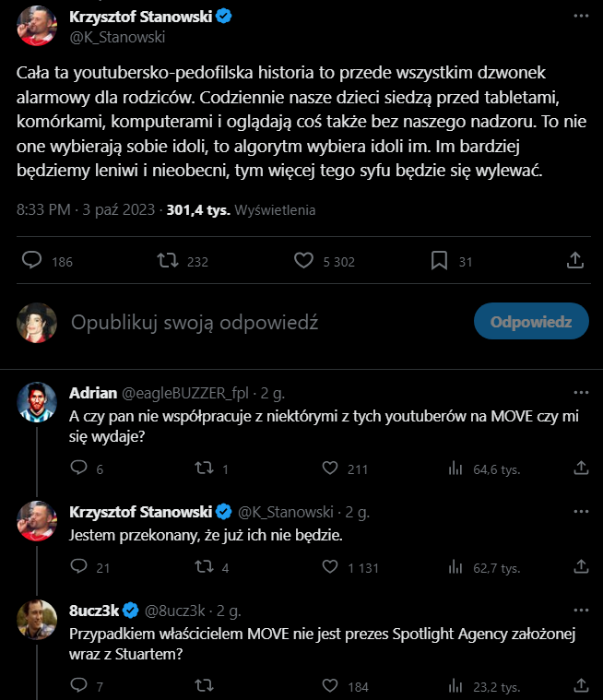Open 8ucz3k's profile picture
Screen dimensions: 603x700
37,619
